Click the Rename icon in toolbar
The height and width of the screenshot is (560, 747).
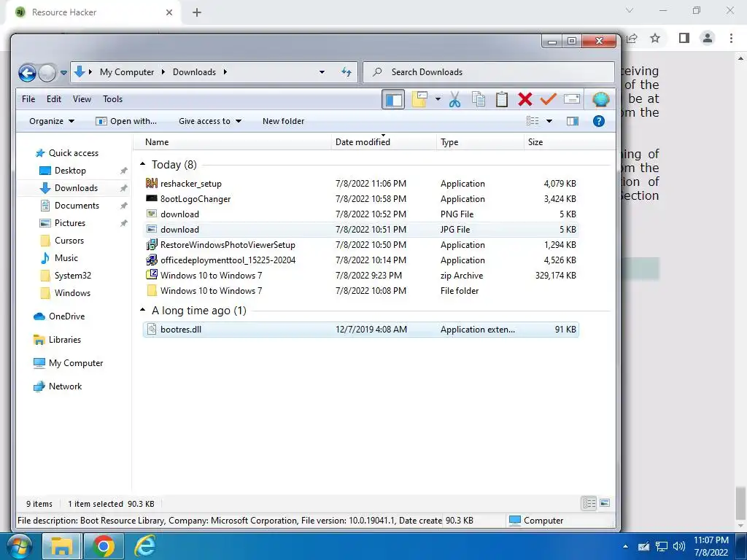point(572,99)
